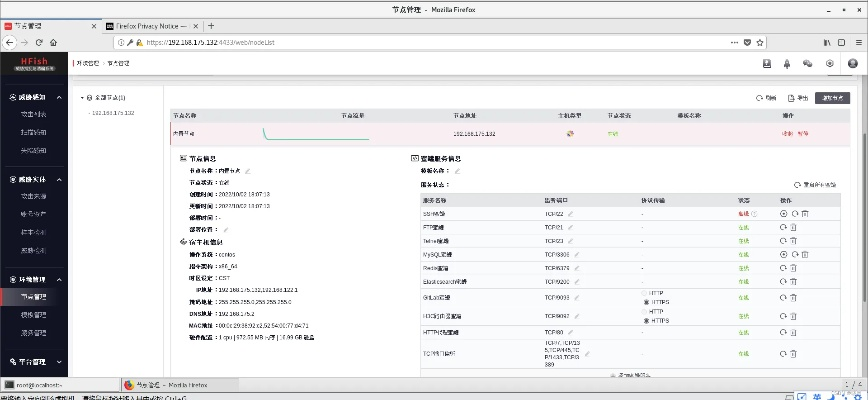This screenshot has height=400, width=868.
Task: Click the restart icon in the TCP/80 HTTP proxy row
Action: click(x=783, y=333)
